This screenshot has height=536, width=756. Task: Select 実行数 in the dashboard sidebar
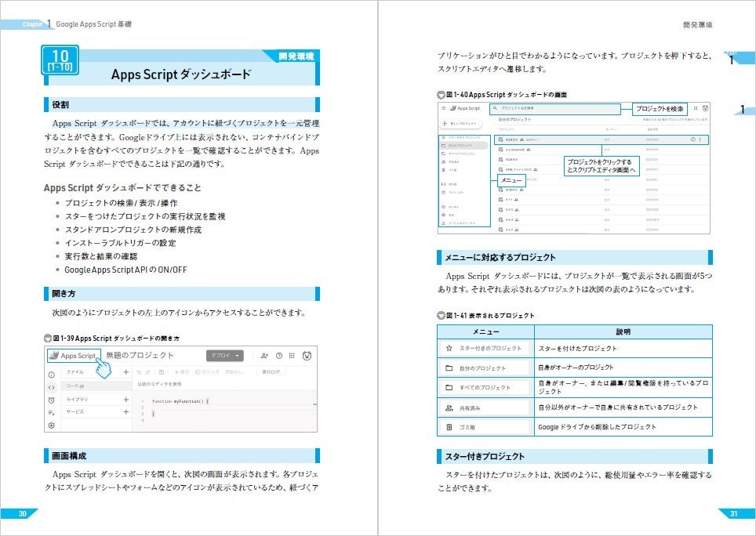pos(449,184)
